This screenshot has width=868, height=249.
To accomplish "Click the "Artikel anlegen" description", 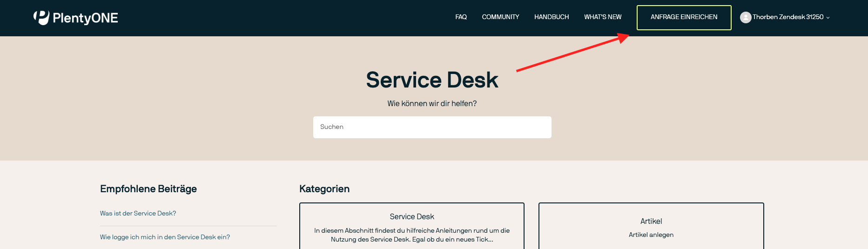I will point(651,235).
